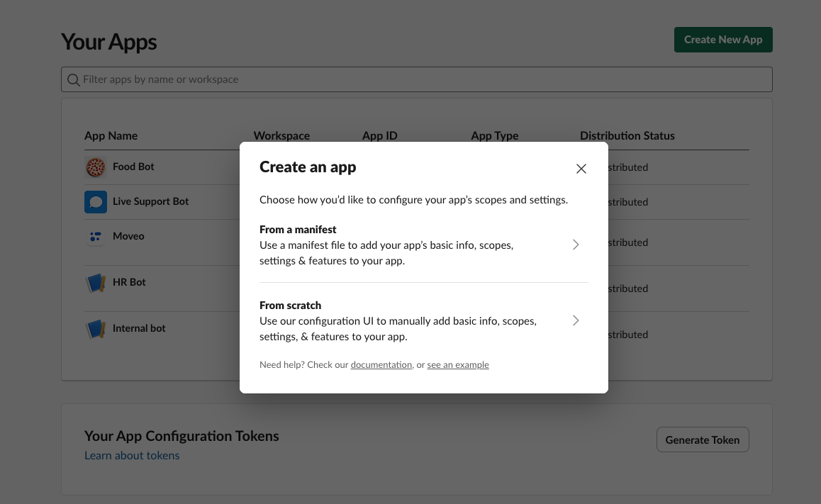The height and width of the screenshot is (504, 821).
Task: Click the X icon to dismiss the dialog
Action: (581, 169)
